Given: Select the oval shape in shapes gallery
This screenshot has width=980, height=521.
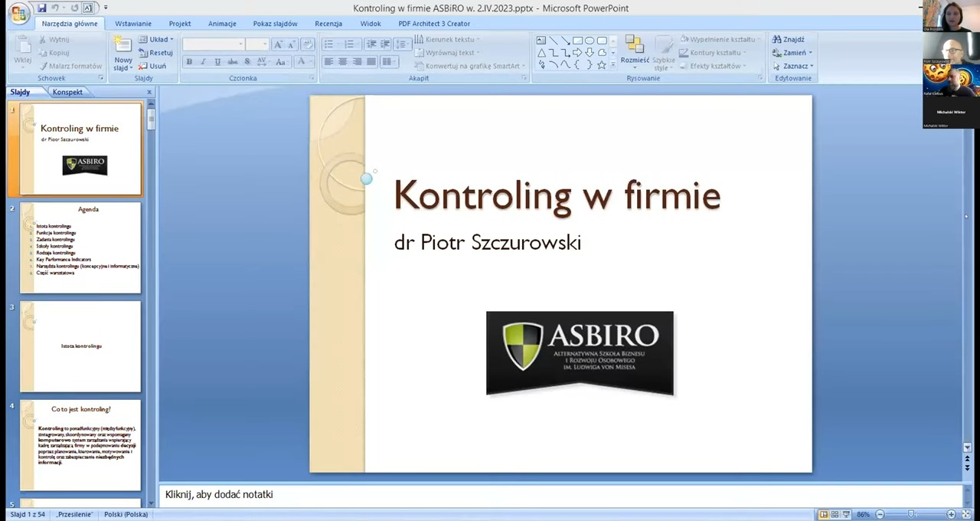Looking at the screenshot, I should (x=590, y=41).
